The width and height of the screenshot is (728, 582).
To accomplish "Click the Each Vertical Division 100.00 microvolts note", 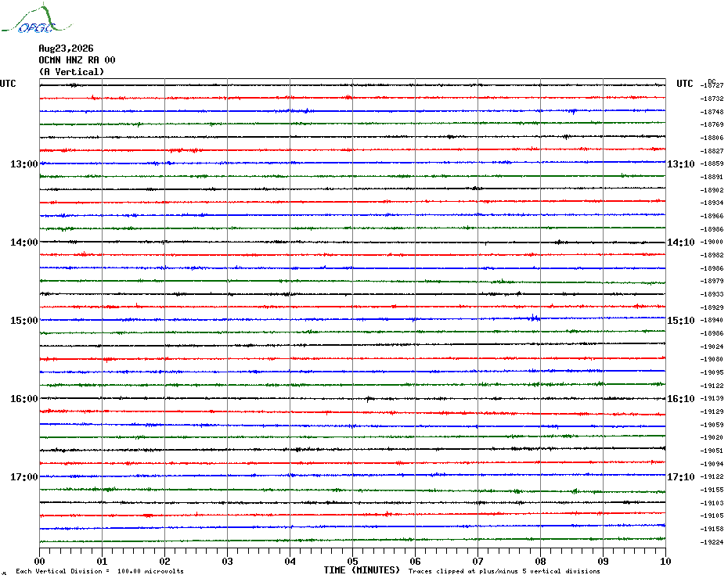I will tap(100, 571).
